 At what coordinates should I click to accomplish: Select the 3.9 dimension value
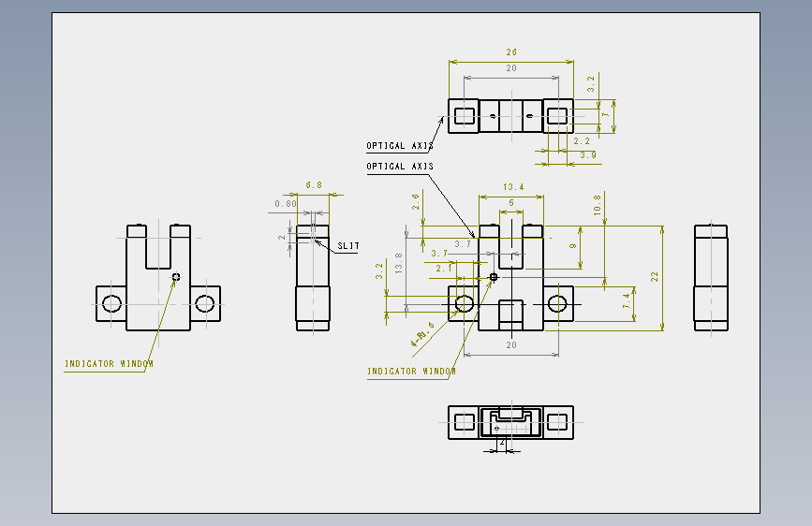[588, 154]
